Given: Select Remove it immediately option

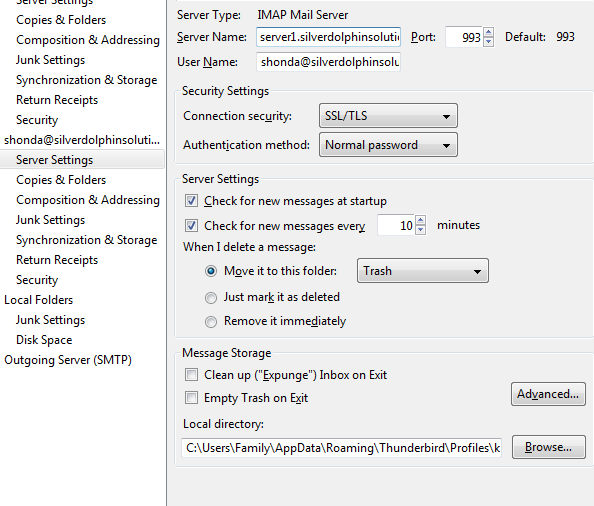Looking at the screenshot, I should tap(211, 322).
